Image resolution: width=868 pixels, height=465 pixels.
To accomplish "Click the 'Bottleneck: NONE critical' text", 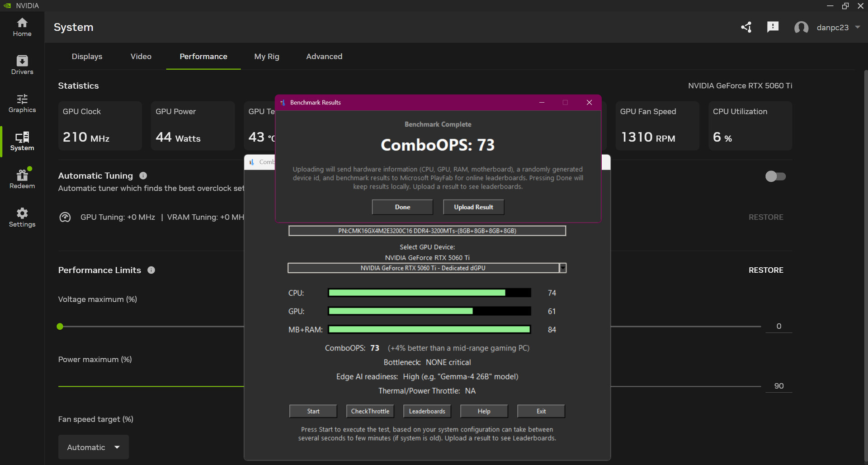I will [x=427, y=362].
